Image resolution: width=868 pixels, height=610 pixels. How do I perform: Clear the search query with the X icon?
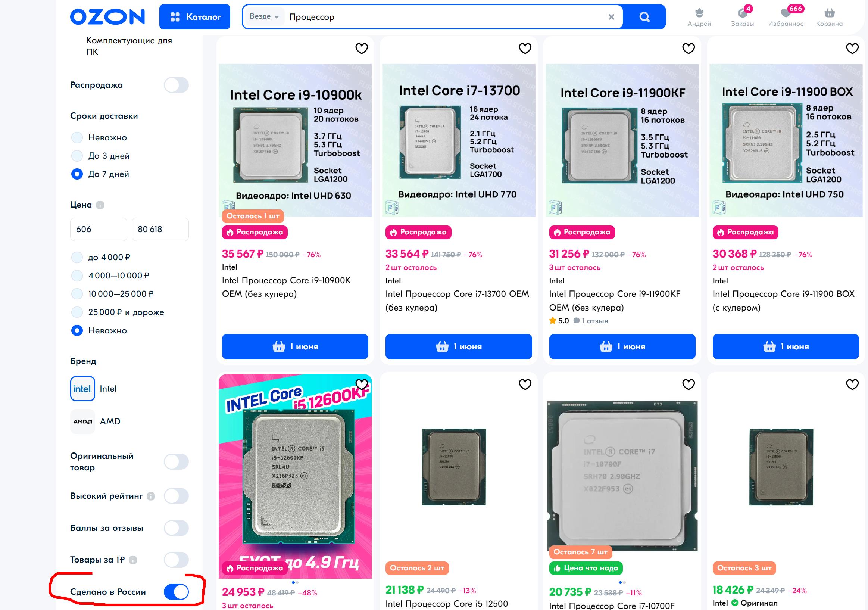point(611,17)
